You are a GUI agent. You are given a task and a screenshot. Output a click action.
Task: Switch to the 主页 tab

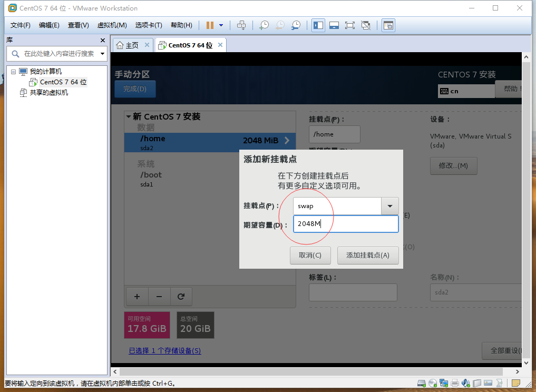[132, 45]
